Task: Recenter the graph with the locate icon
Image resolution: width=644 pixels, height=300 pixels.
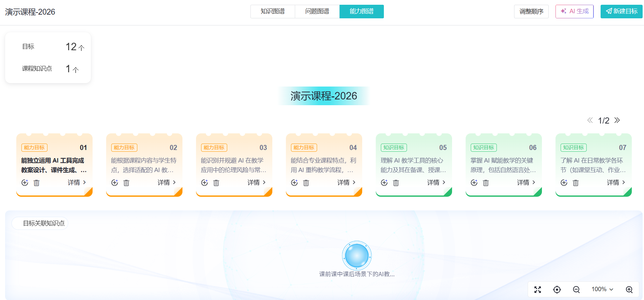Action: coord(557,289)
